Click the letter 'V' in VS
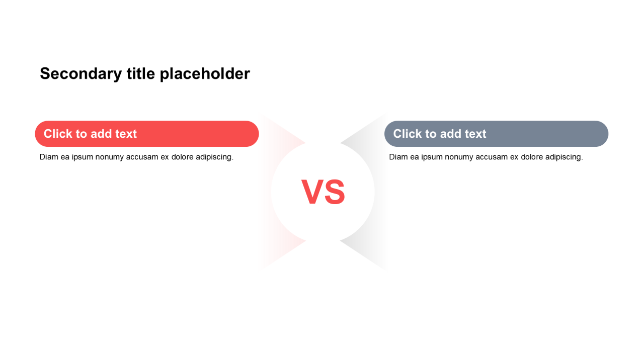644x362 pixels. [x=312, y=192]
